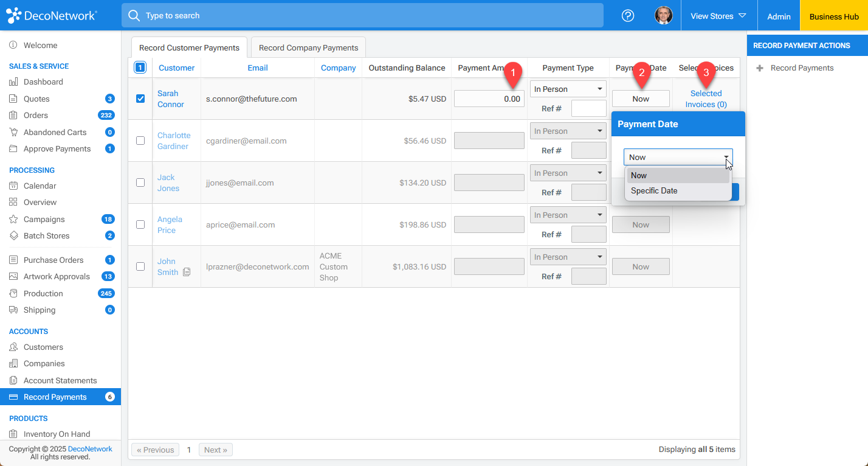Click the Previous pagination button
The image size is (868, 466).
[155, 450]
